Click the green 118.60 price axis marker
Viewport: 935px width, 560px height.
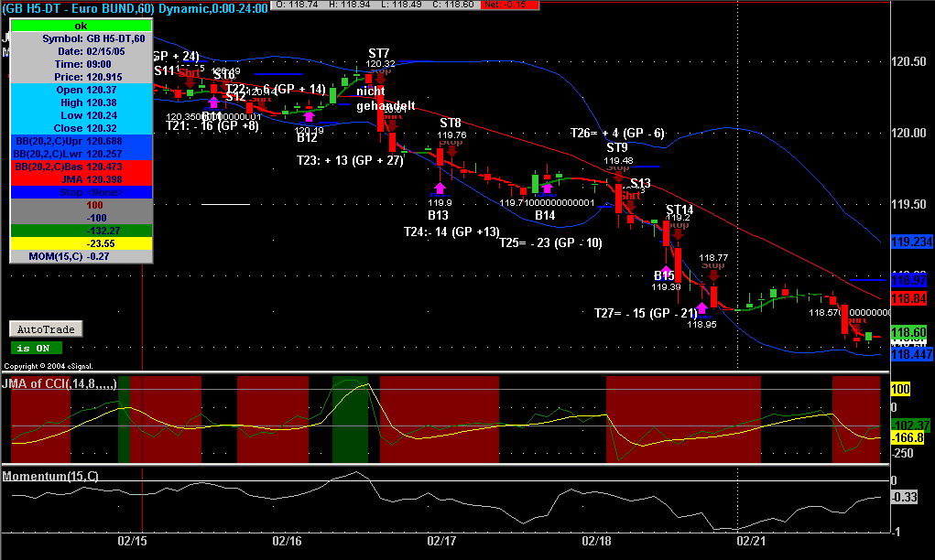pyautogui.click(x=909, y=332)
